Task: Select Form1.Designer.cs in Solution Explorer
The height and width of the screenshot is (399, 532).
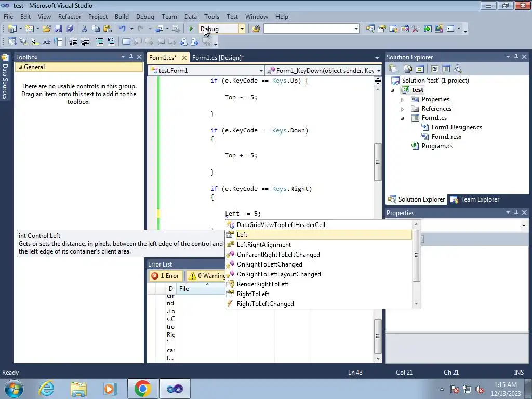Action: coord(456,127)
